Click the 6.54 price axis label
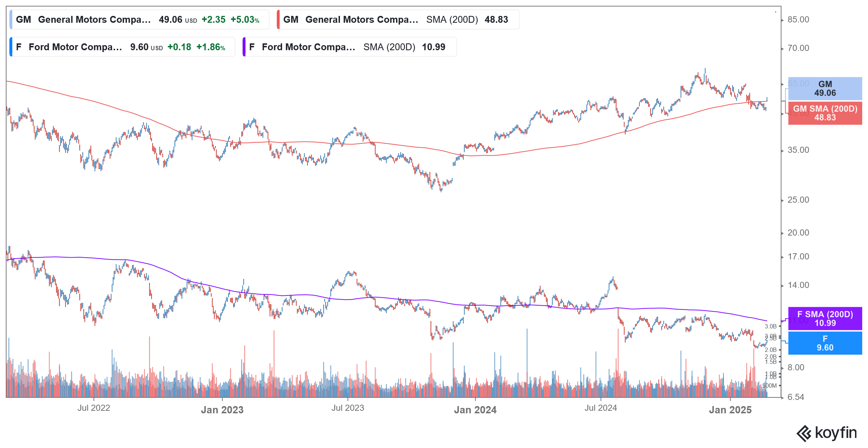The width and height of the screenshot is (868, 448). pyautogui.click(x=796, y=397)
